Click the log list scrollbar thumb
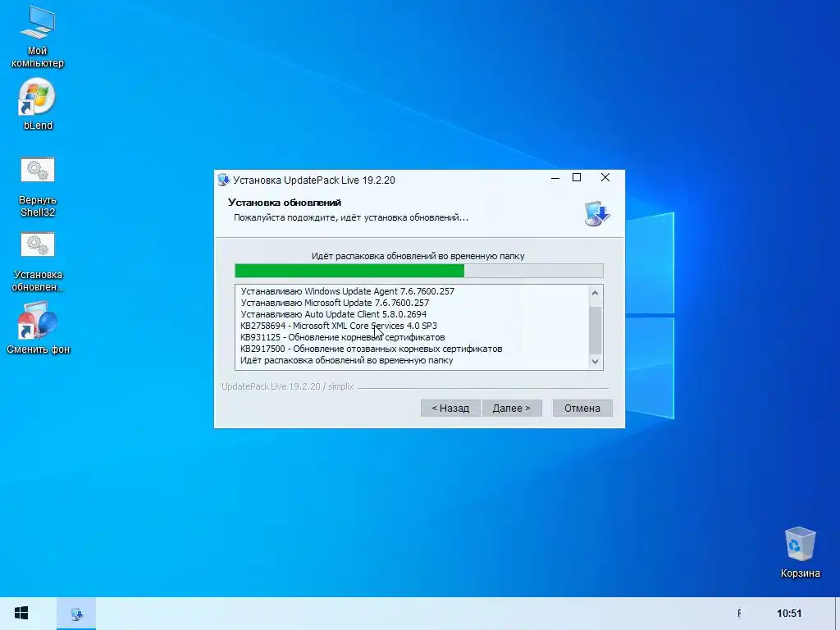Screen dimensions: 840x630 (596, 330)
